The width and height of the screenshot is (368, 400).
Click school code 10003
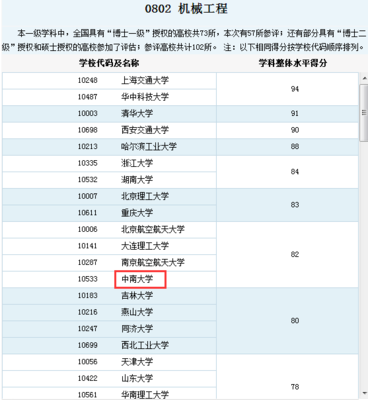pos(88,113)
